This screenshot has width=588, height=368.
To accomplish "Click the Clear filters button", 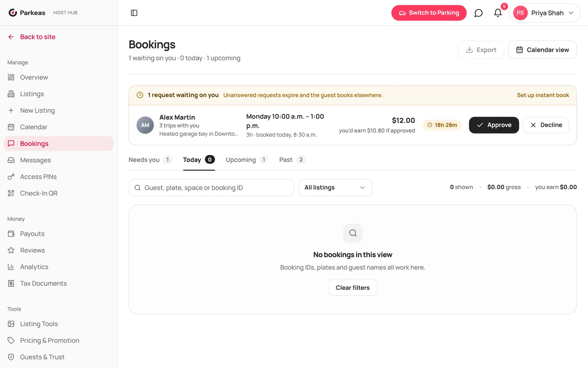I will (353, 288).
